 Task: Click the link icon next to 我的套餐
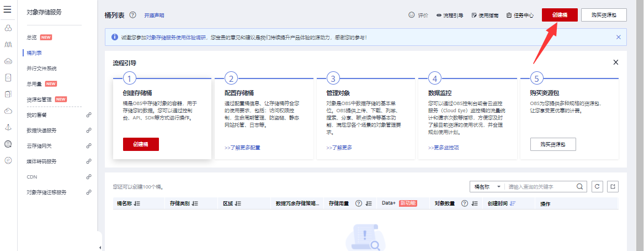88,115
